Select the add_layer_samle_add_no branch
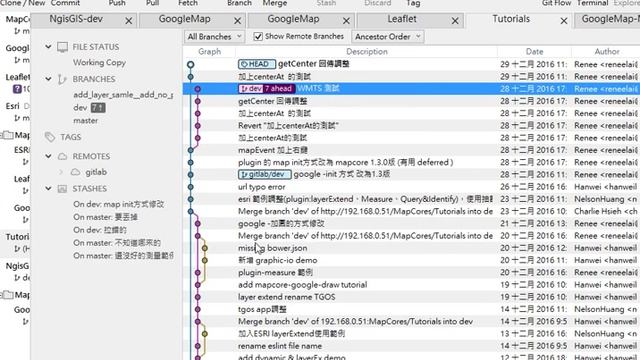Image resolution: width=640 pixels, height=360 pixels. [123, 95]
